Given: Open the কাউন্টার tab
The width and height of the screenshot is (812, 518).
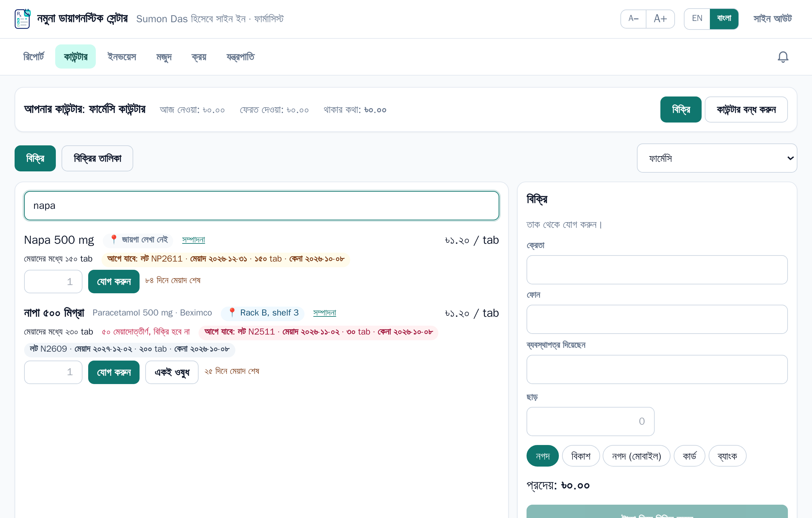Looking at the screenshot, I should pyautogui.click(x=75, y=57).
